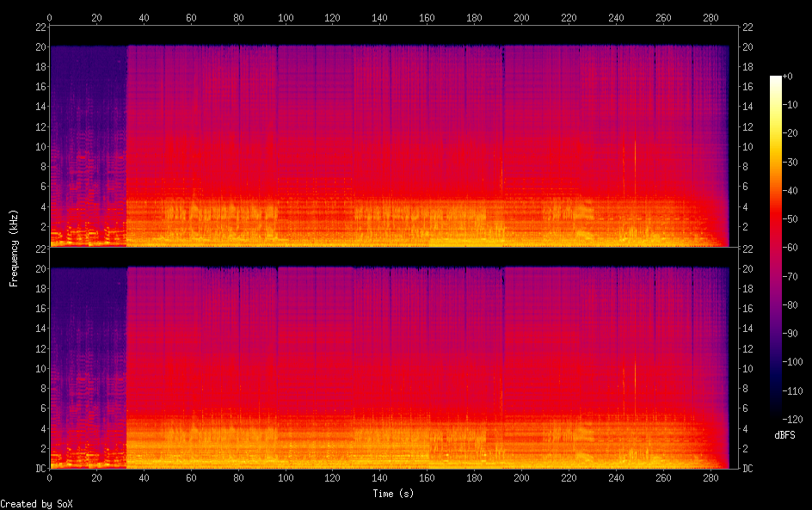Click "DC" label on the right frequency axis
This screenshot has height=510, width=812.
747,469
